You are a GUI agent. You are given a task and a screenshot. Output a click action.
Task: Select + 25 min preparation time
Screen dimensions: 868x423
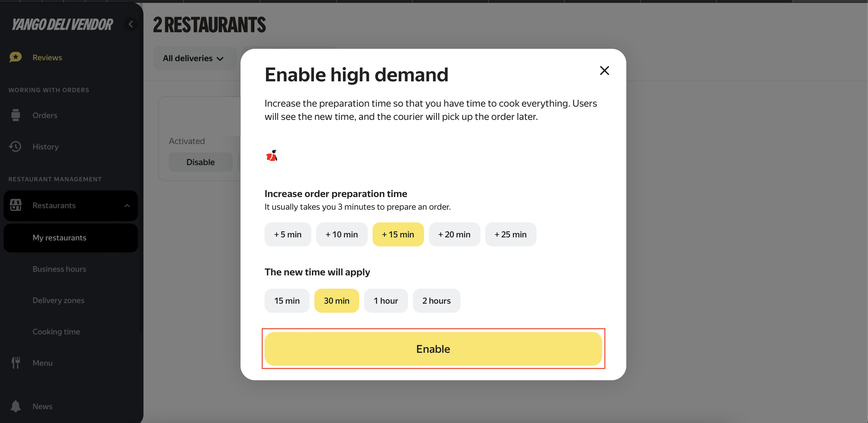(x=511, y=234)
